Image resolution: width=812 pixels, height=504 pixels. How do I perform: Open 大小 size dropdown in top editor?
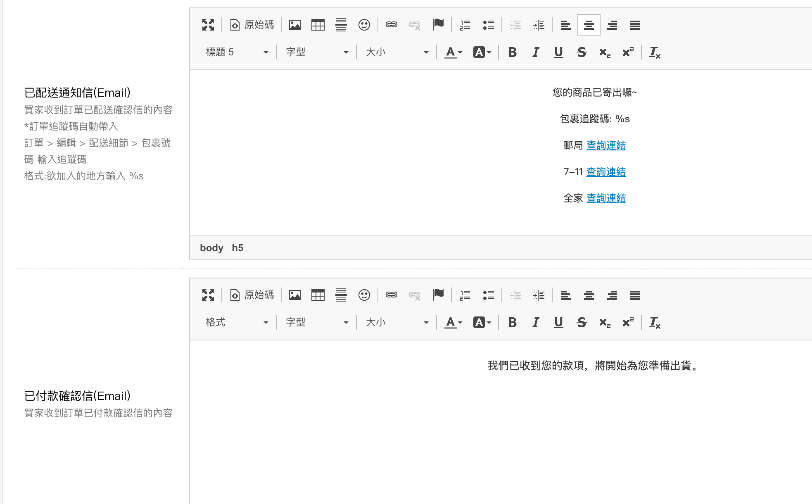click(397, 52)
